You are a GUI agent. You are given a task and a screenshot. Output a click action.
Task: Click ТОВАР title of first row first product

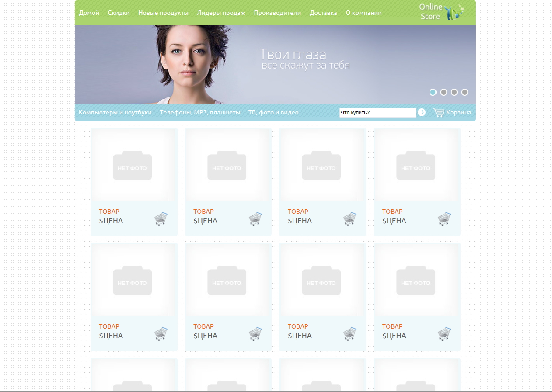109,212
